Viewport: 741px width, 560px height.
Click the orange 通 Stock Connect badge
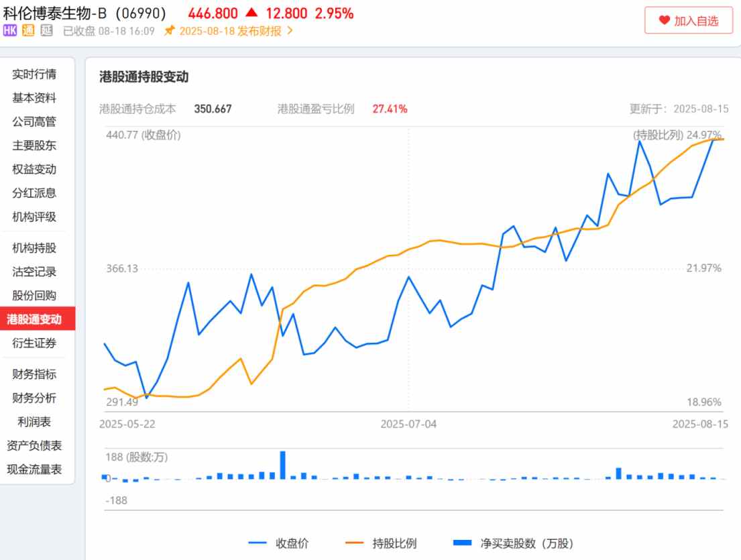point(28,31)
